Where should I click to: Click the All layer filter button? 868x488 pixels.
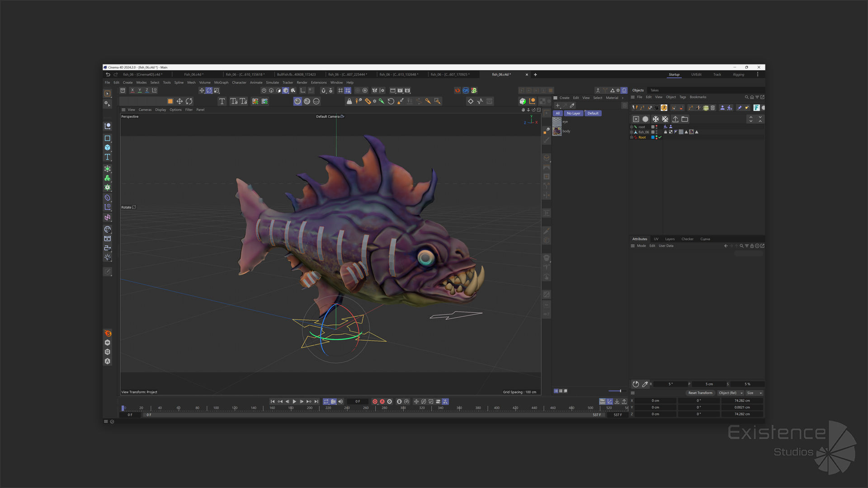[x=558, y=113]
